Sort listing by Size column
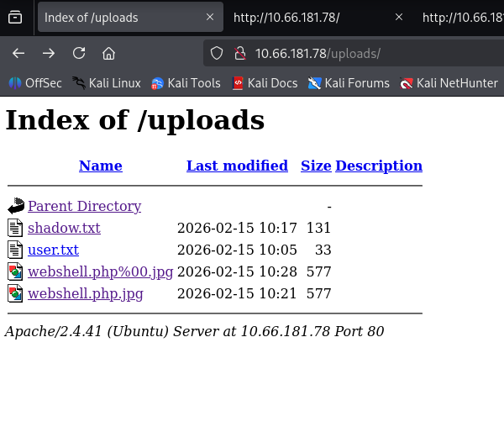 click(x=316, y=166)
